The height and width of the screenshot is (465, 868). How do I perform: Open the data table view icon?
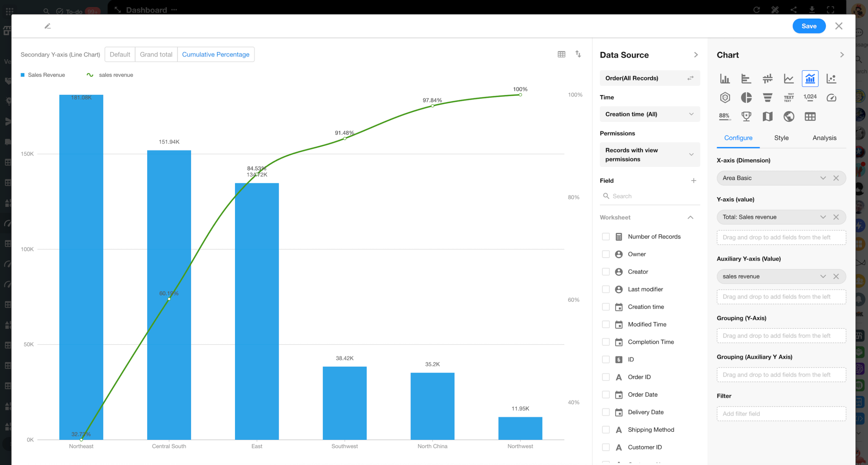click(561, 54)
